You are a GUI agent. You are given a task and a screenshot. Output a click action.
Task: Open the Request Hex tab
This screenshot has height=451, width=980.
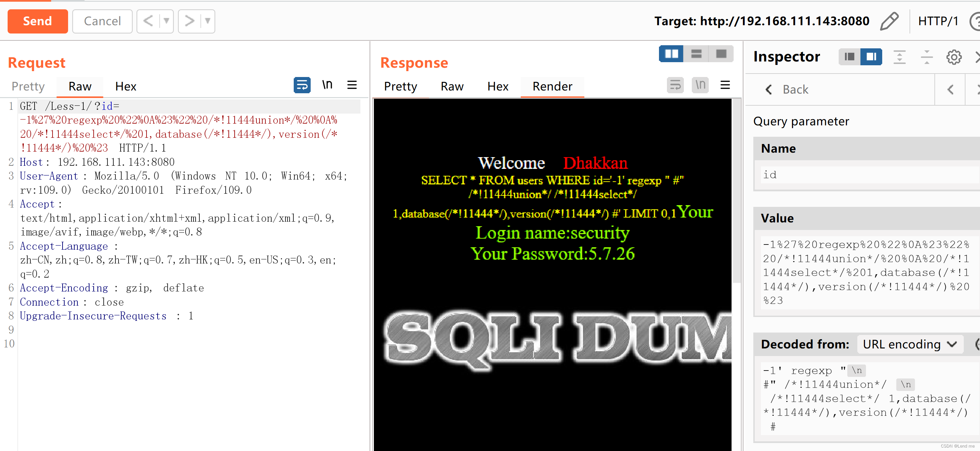tap(125, 86)
